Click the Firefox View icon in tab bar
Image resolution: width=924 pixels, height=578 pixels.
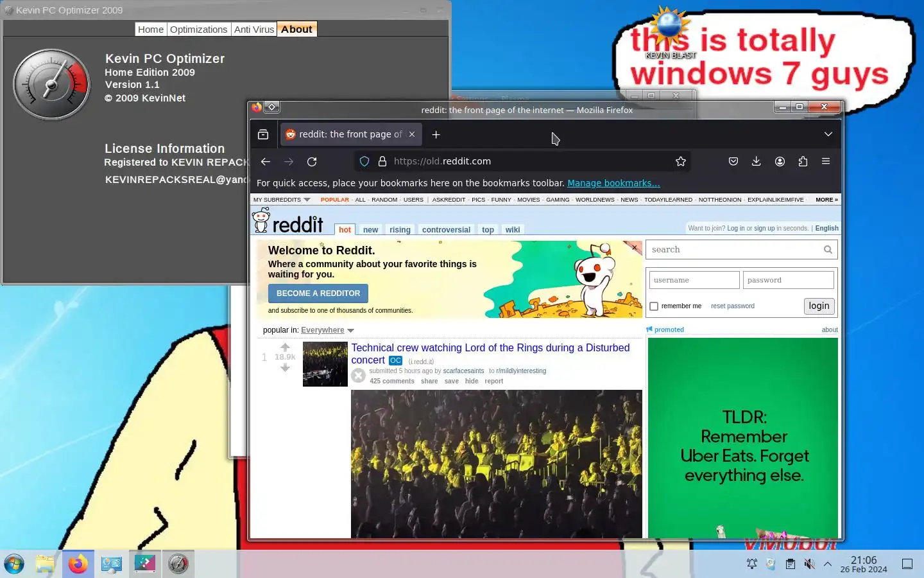coord(263,134)
